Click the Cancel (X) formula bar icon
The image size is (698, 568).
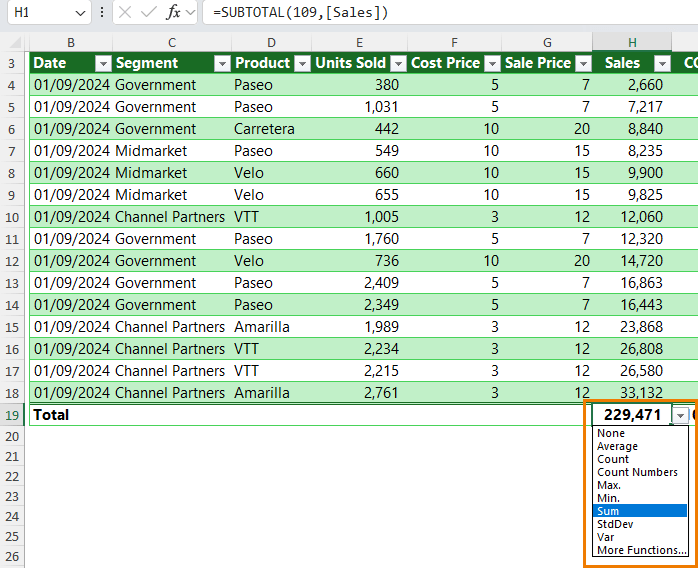pyautogui.click(x=125, y=12)
